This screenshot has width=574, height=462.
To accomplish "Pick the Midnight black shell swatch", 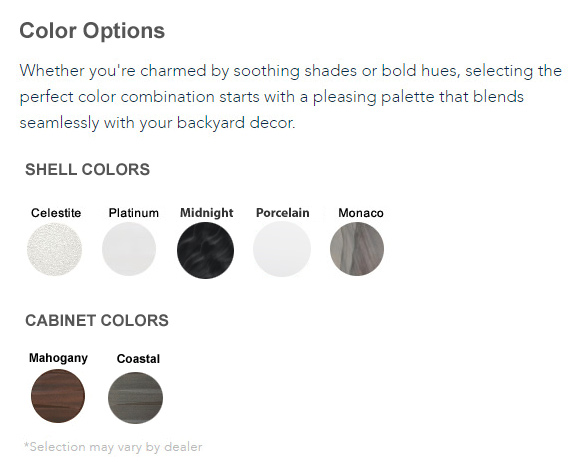I will point(205,250).
